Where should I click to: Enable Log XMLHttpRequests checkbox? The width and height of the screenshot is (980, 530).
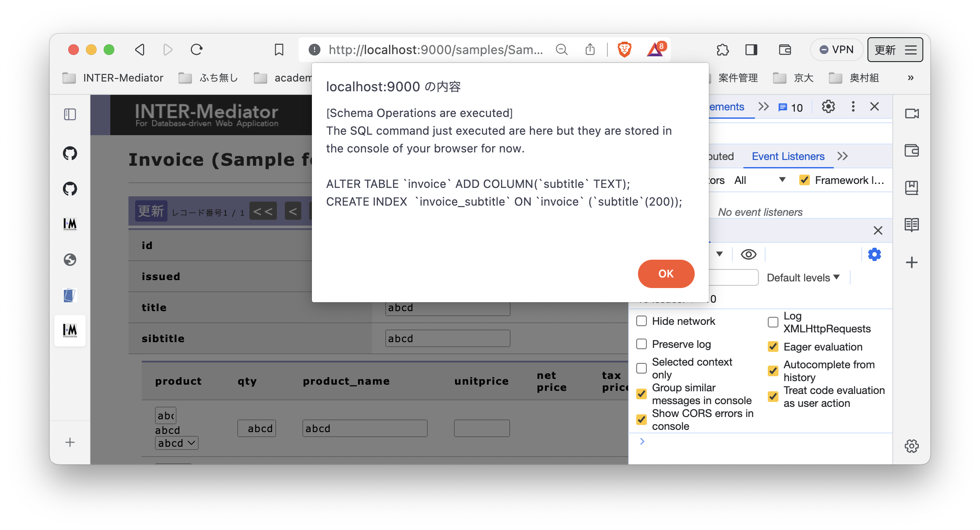point(773,322)
